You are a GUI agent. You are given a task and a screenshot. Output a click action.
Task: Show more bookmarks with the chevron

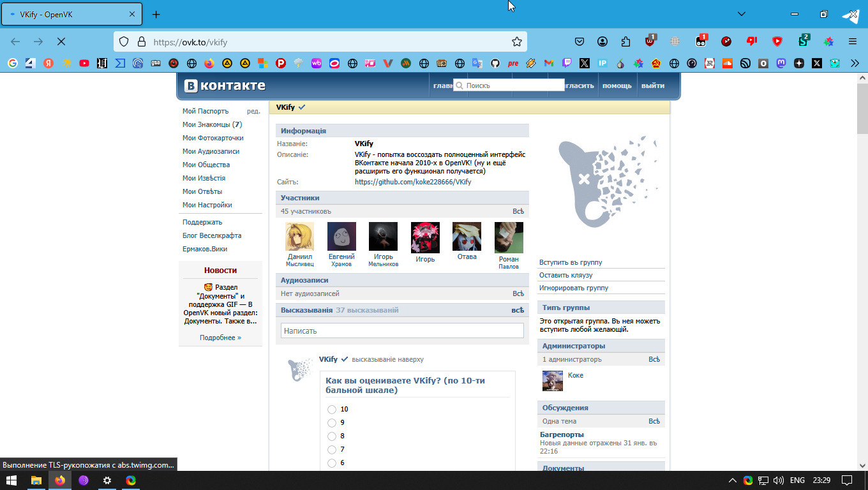pos(855,63)
